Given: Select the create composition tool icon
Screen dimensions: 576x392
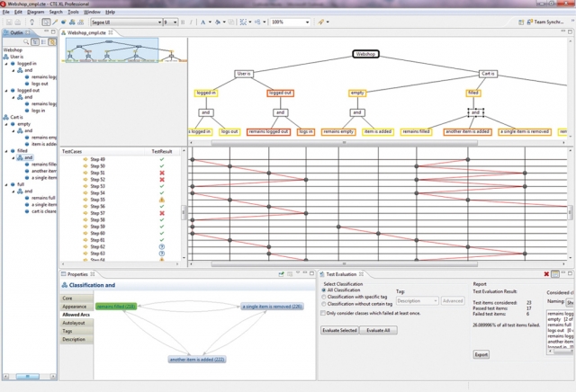Looking at the screenshot, I should [x=80, y=22].
